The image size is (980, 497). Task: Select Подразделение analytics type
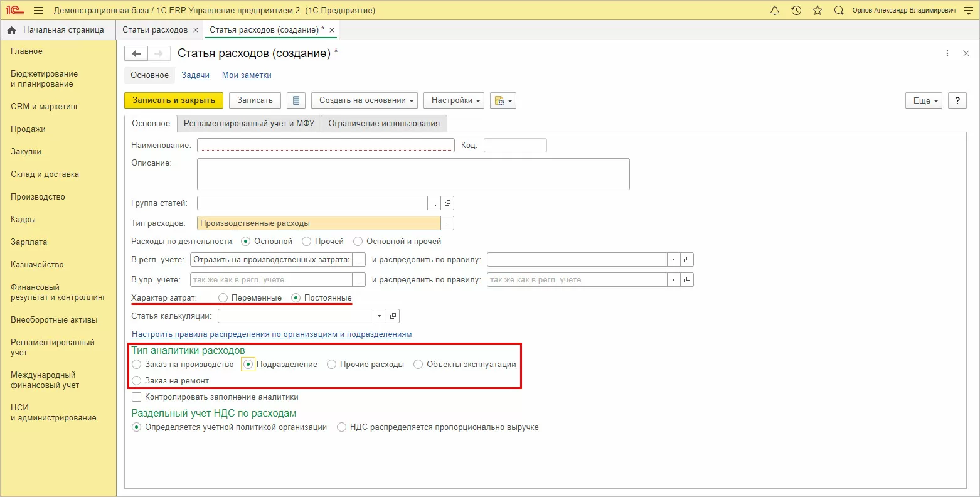(x=248, y=365)
